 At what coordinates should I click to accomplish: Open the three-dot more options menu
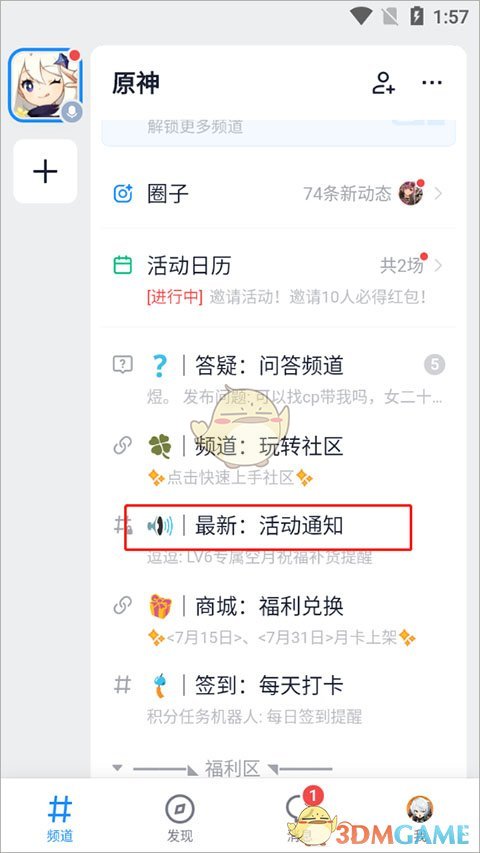click(x=432, y=83)
